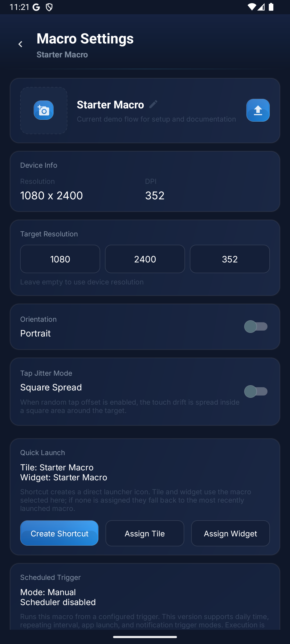Screen dimensions: 290x644
Task: Tap the camera icon to set macro icon
Action: click(x=44, y=110)
